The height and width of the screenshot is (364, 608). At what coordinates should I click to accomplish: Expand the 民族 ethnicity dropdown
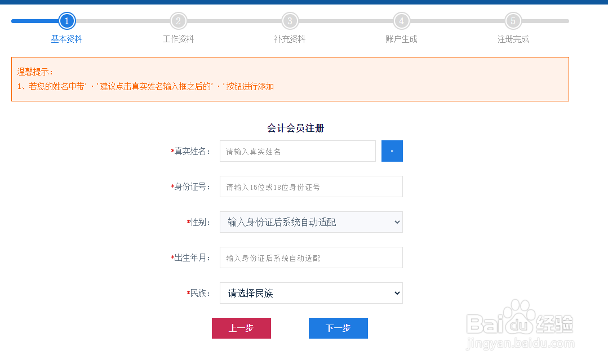pos(311,293)
